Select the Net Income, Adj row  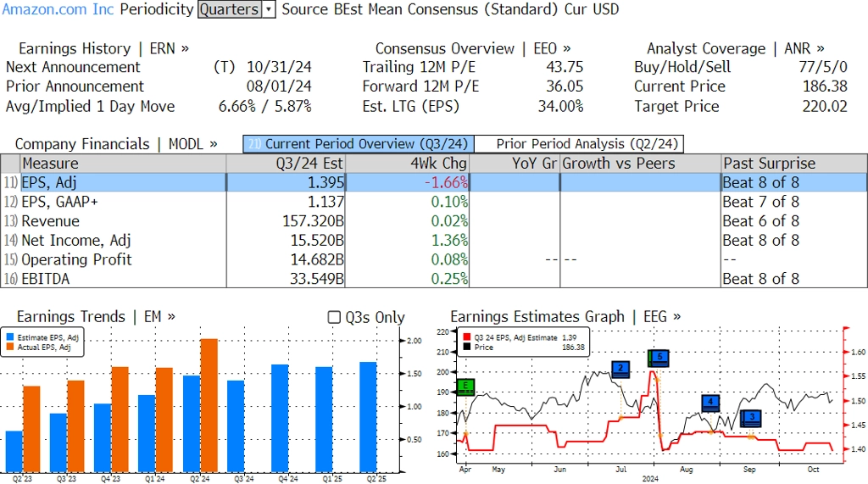click(x=433, y=241)
